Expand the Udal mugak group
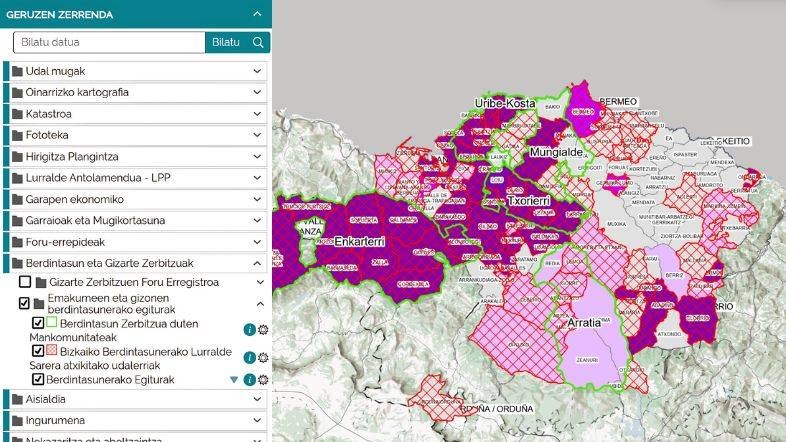Image resolution: width=786 pixels, height=442 pixels. click(257, 71)
